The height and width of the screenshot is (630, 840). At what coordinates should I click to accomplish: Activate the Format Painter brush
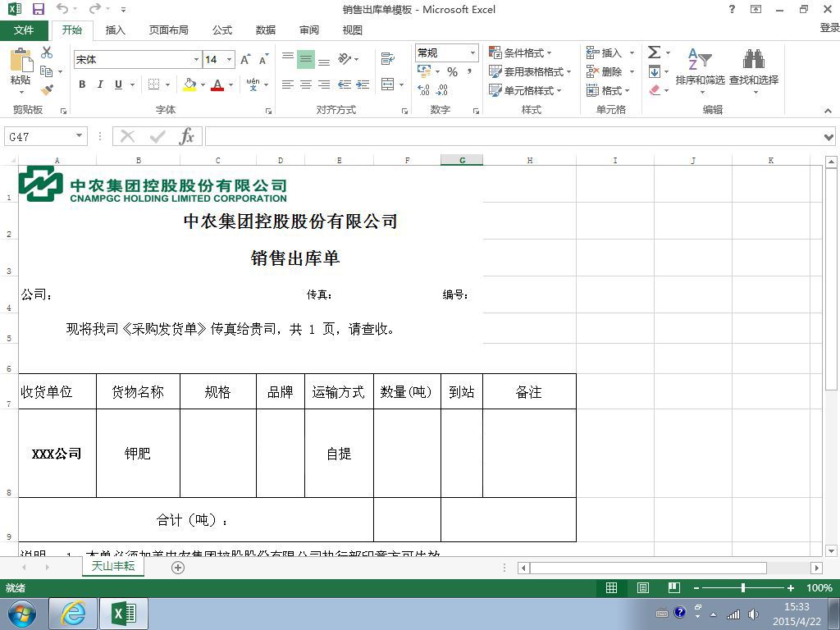[x=47, y=89]
